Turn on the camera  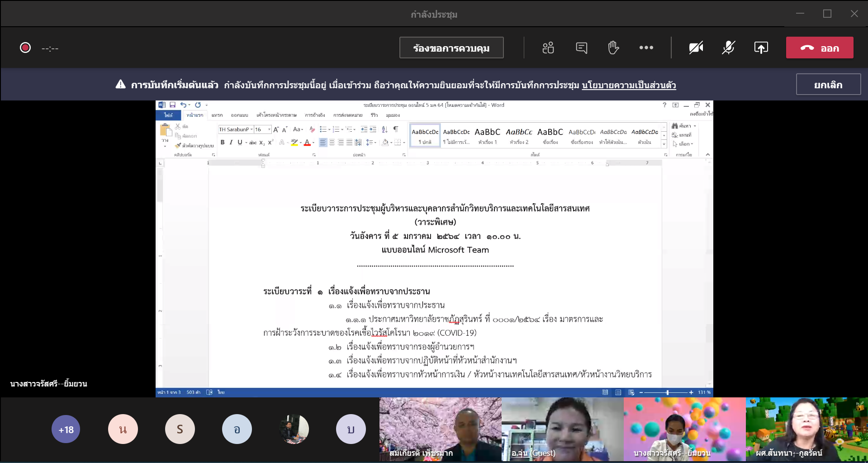(x=696, y=48)
